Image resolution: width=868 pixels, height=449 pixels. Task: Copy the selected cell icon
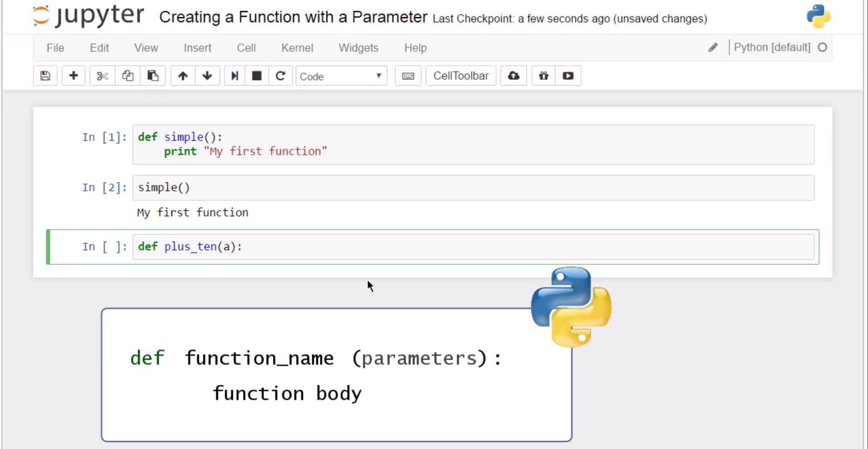pos(127,76)
